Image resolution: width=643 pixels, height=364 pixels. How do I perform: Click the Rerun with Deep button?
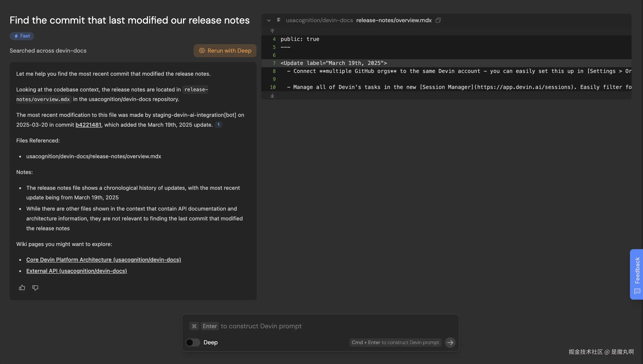click(x=225, y=51)
